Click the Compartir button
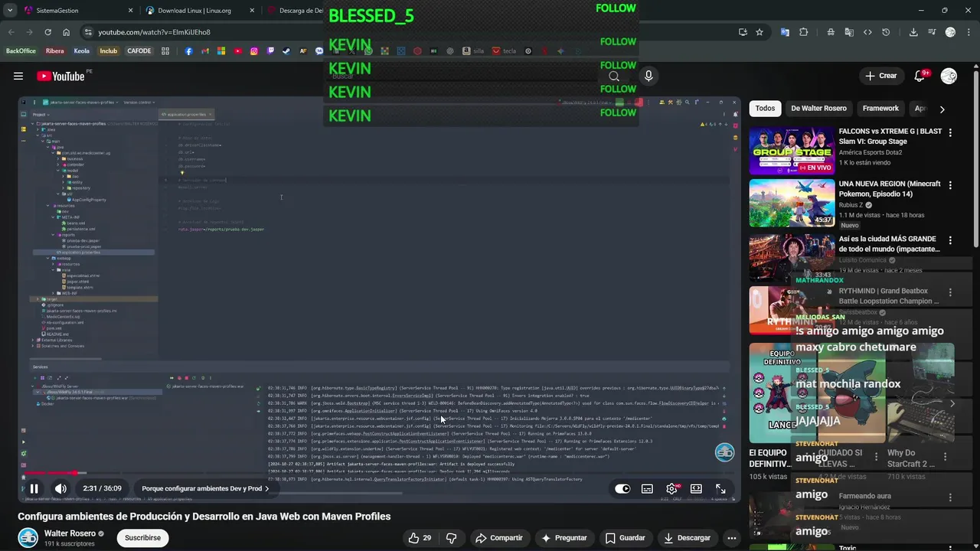Image resolution: width=980 pixels, height=551 pixels. 498,538
